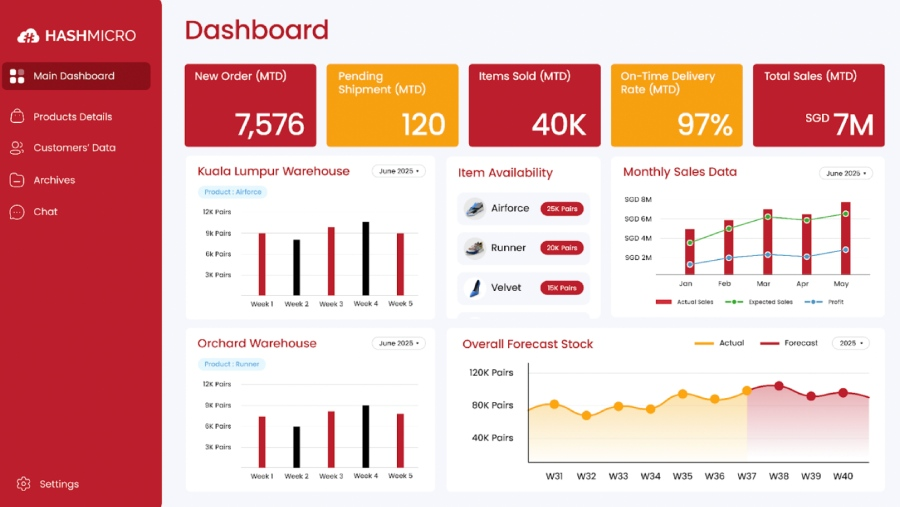
Task: Click the Runner 20K Pairs badge
Action: [x=562, y=248]
